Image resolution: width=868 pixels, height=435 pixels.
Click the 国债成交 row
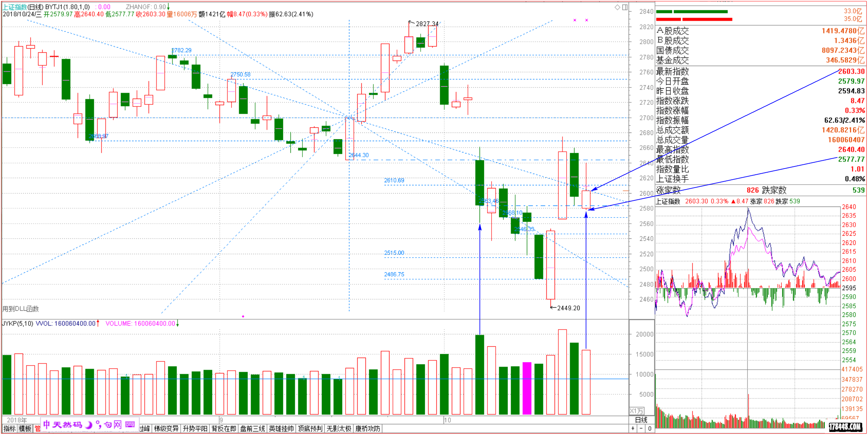click(760, 50)
